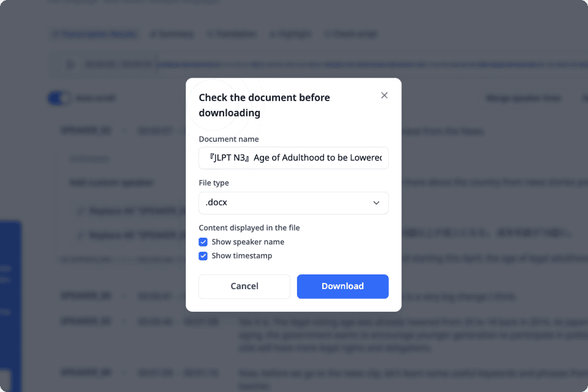Viewport: 588px width, 392px height.
Task: Click the Document name text field
Action: coord(293,157)
